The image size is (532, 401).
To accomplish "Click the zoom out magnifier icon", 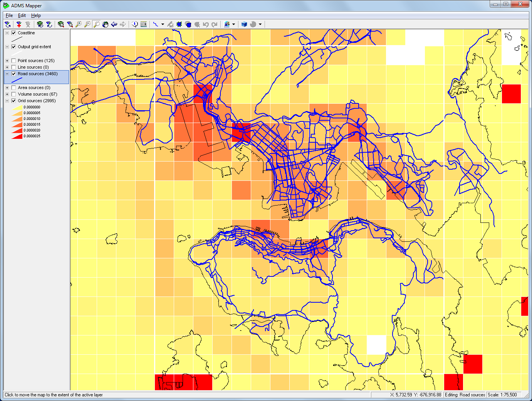I will click(x=87, y=24).
